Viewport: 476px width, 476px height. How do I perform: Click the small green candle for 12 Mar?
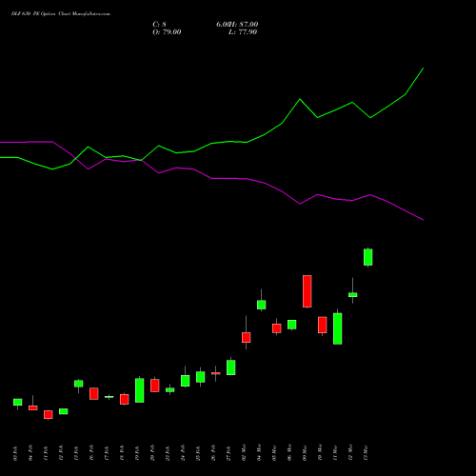pyautogui.click(x=353, y=295)
